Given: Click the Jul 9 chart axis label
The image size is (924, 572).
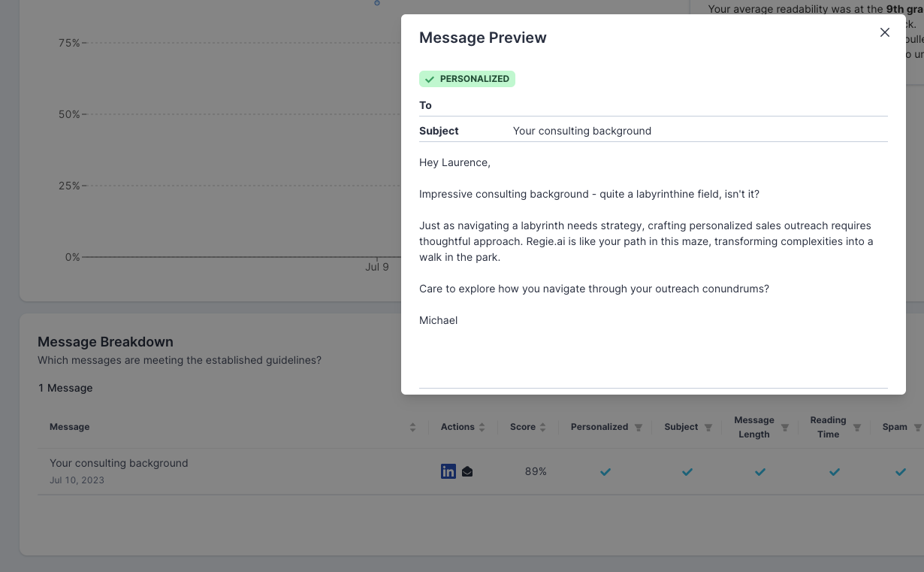Looking at the screenshot, I should coord(377,267).
